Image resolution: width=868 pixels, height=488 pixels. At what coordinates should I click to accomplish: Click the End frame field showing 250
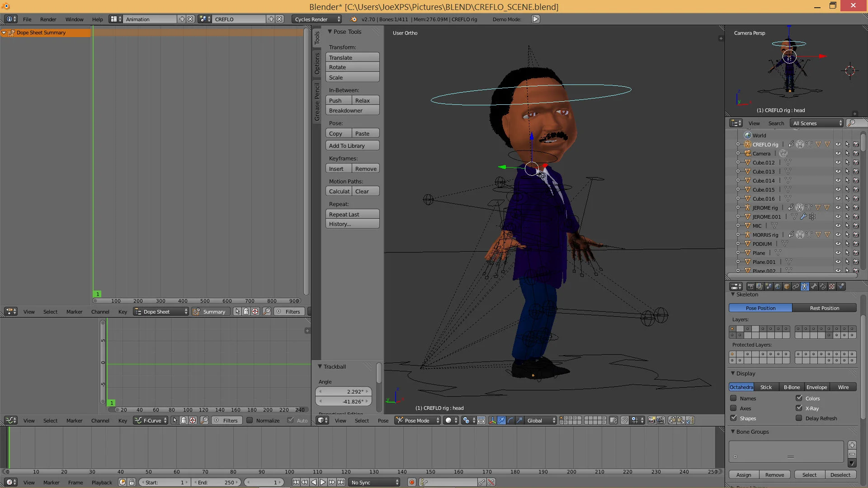click(x=217, y=483)
